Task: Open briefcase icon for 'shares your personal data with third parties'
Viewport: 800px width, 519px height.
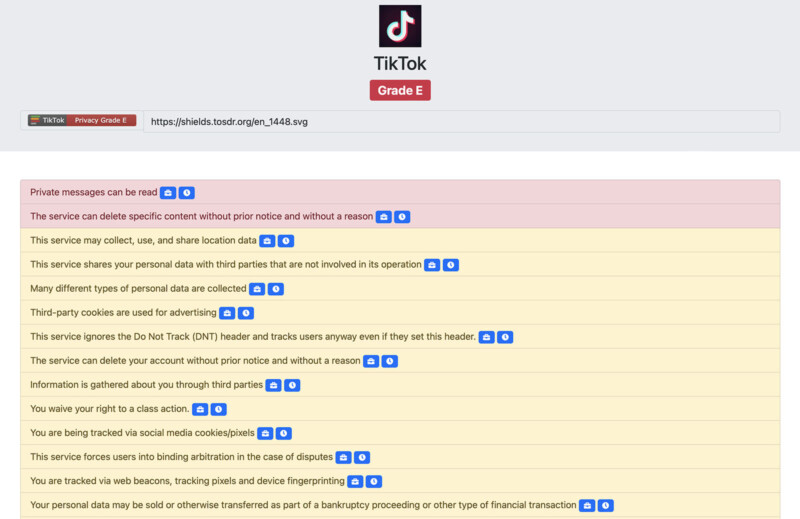Action: click(432, 265)
